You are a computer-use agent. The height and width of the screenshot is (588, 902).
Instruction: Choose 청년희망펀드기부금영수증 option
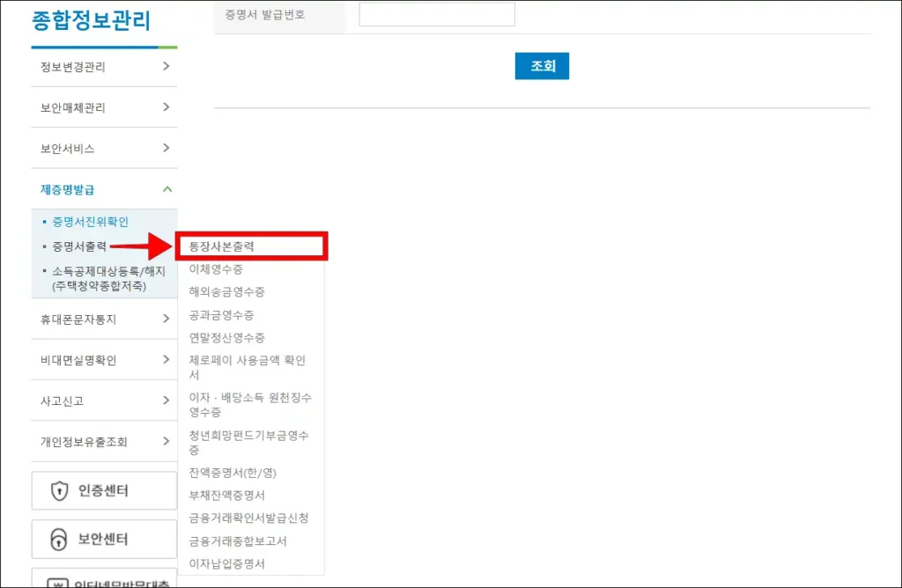[x=249, y=442]
